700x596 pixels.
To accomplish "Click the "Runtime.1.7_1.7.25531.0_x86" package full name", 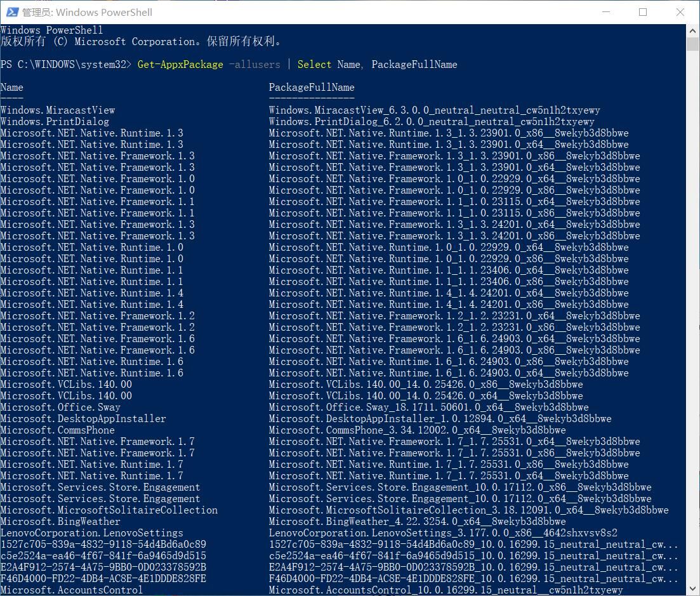I will tap(449, 465).
